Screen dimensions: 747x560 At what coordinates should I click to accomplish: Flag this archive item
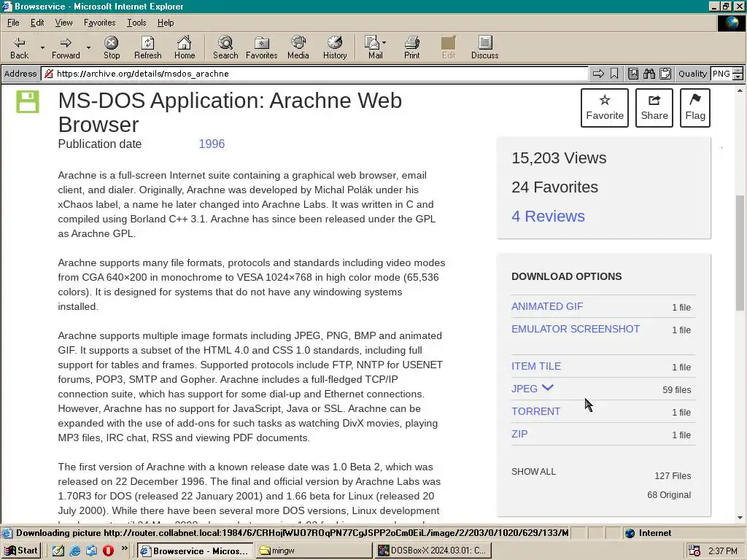click(x=695, y=108)
